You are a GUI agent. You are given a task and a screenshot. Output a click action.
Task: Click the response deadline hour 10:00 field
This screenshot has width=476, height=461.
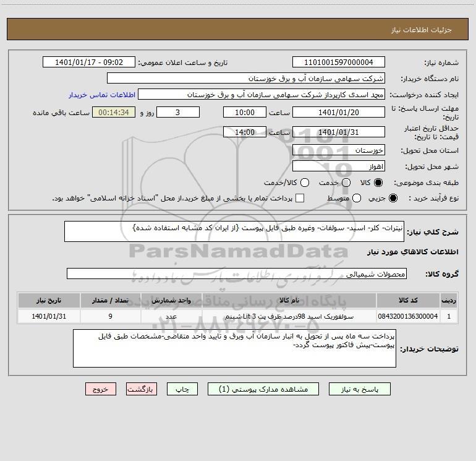[x=245, y=113]
